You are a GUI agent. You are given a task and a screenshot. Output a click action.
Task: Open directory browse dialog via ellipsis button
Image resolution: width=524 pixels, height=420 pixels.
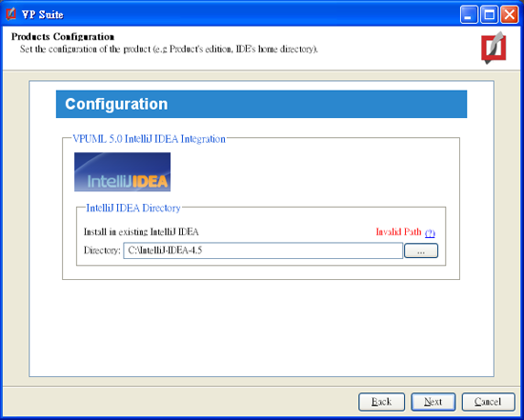421,250
